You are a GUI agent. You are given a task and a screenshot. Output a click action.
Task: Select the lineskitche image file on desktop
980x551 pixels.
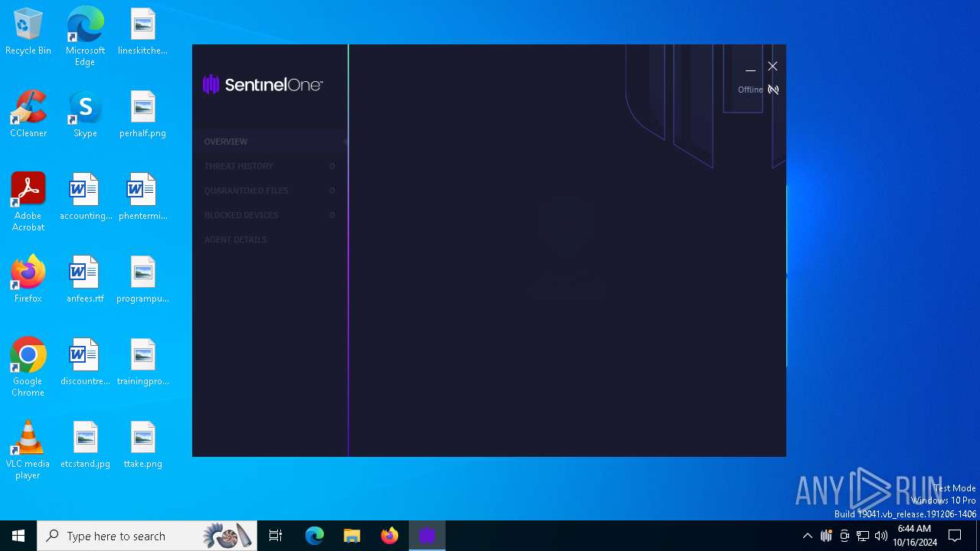(x=142, y=32)
